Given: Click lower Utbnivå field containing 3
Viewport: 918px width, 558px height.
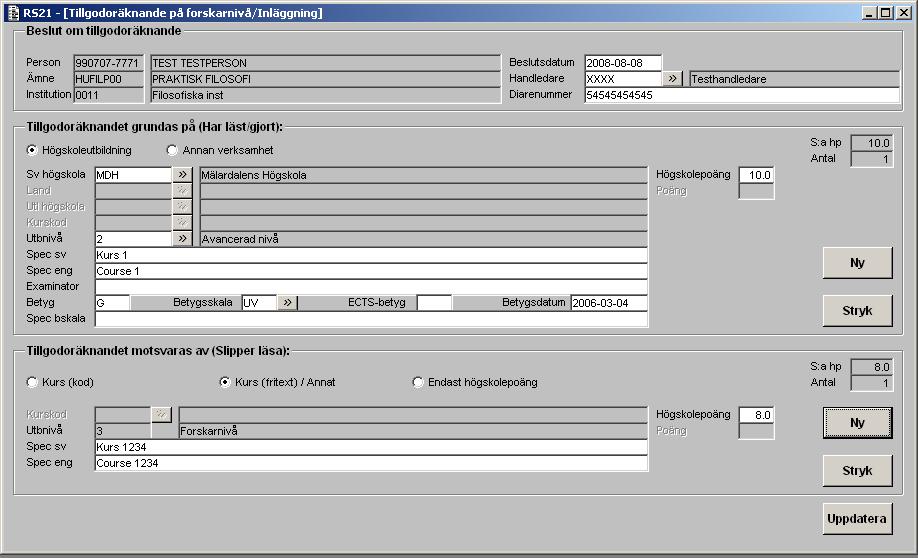Looking at the screenshot, I should (x=122, y=431).
